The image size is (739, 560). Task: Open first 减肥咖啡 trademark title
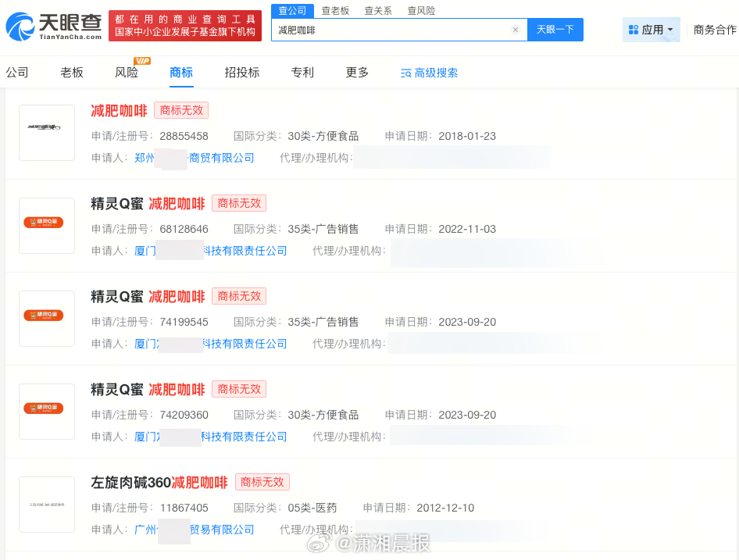coord(120,111)
